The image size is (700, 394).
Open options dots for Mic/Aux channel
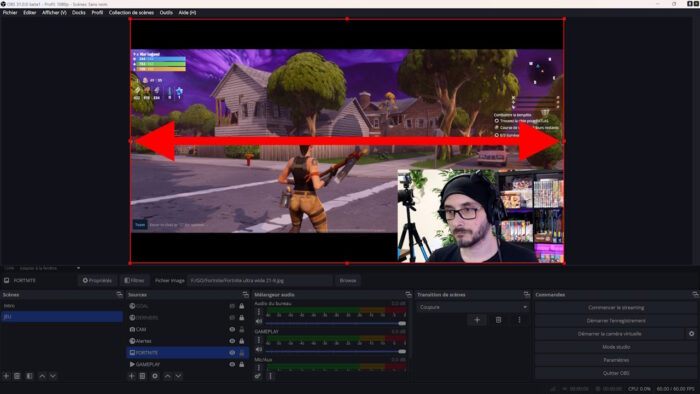[258, 368]
